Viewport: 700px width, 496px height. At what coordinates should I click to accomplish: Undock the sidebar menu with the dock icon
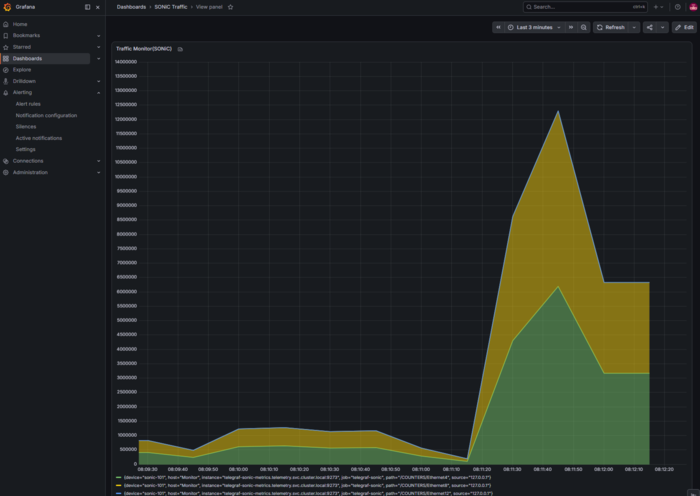pos(88,7)
